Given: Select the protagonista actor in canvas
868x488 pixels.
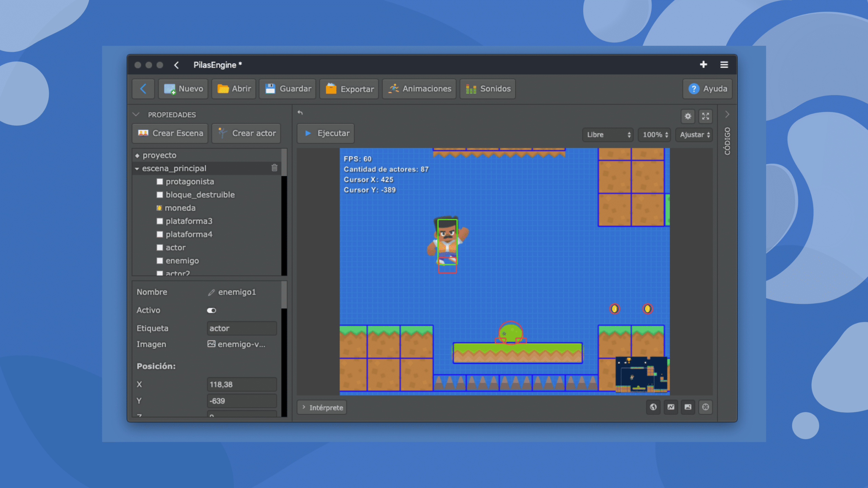Looking at the screenshot, I should point(448,241).
